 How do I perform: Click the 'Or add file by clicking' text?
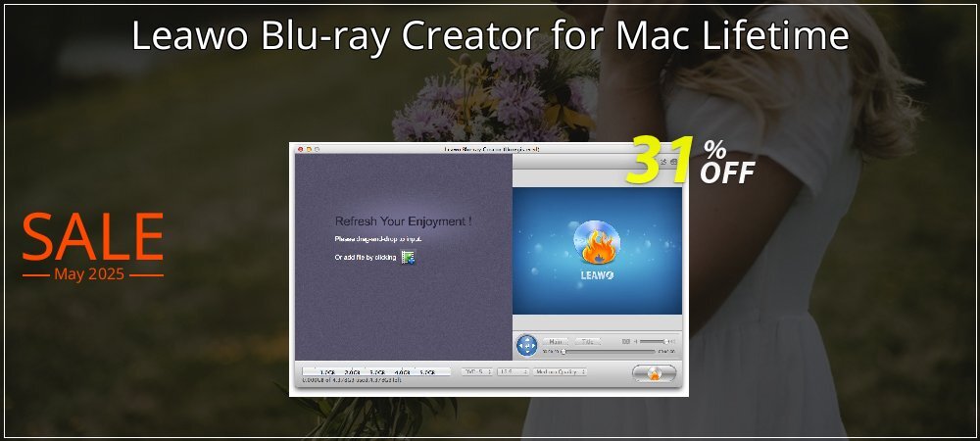point(366,258)
